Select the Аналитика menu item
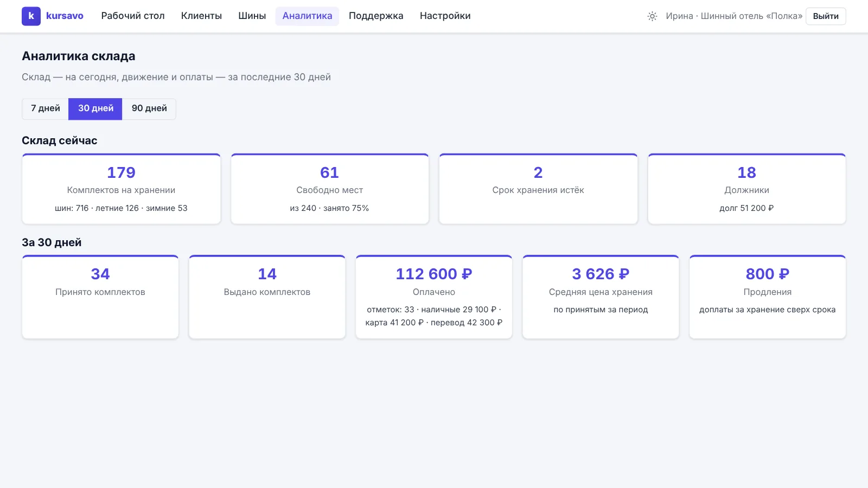The image size is (868, 488). click(x=307, y=16)
